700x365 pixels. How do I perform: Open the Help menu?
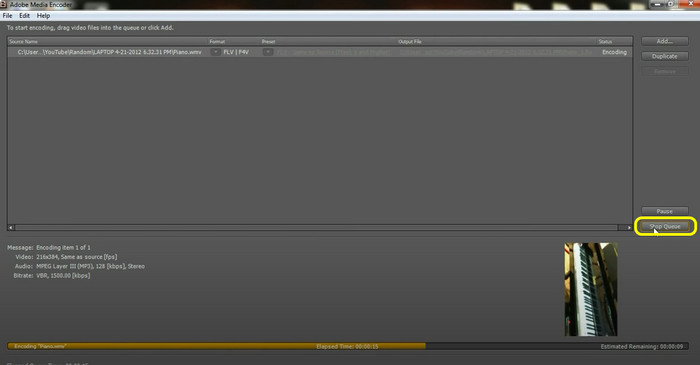click(43, 16)
